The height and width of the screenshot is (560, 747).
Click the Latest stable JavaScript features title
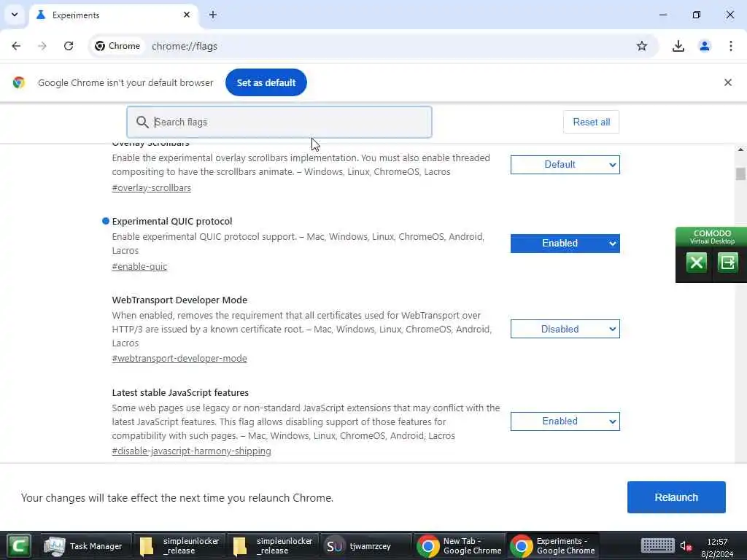coord(181,393)
